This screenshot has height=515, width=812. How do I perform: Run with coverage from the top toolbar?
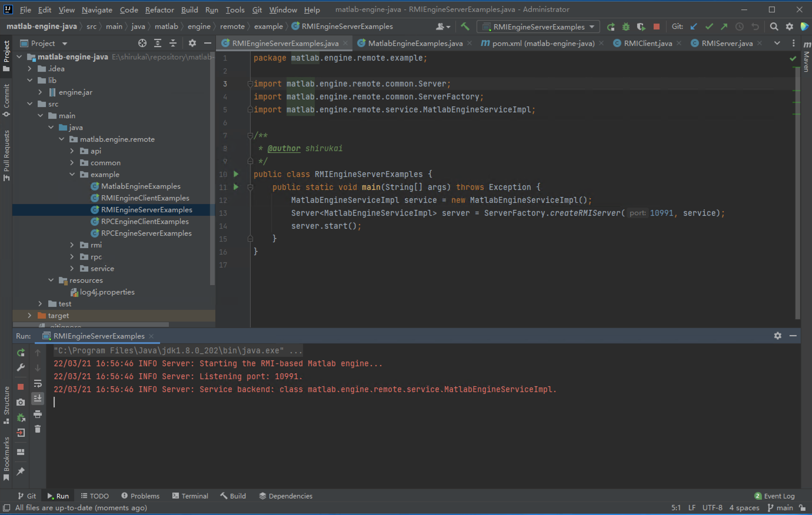(641, 26)
